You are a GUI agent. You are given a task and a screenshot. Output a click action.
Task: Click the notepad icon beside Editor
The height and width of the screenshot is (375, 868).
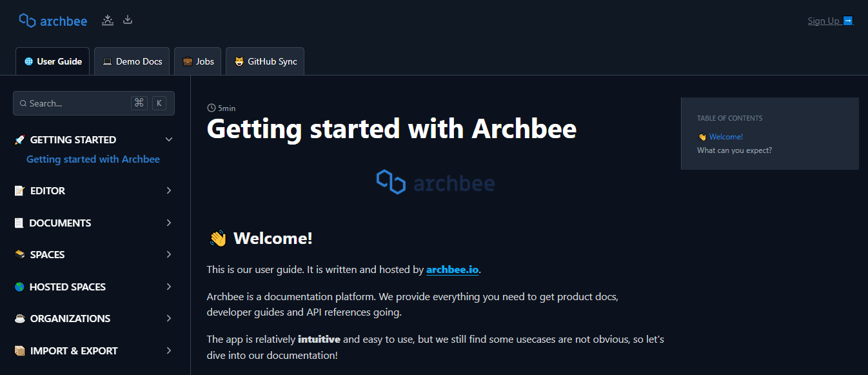click(x=19, y=191)
